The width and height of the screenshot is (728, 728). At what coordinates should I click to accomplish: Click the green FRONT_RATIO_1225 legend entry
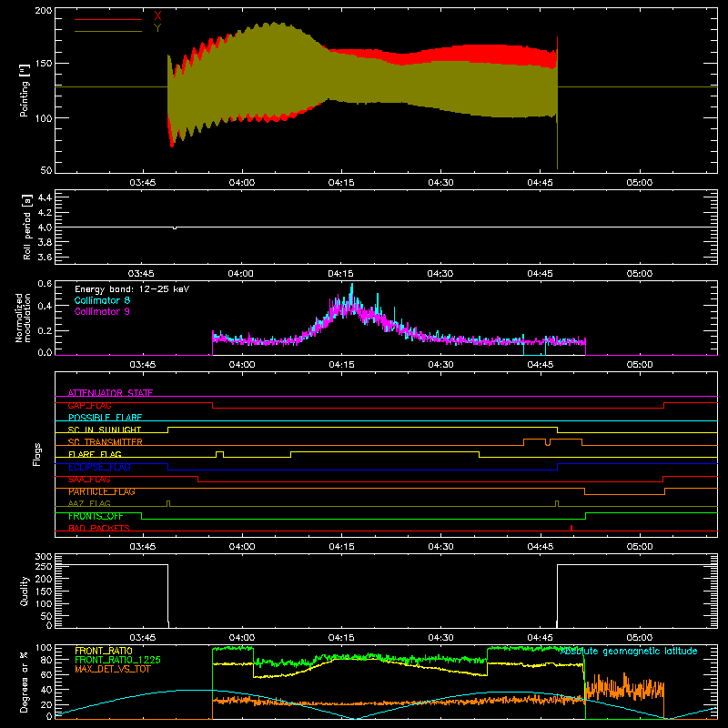click(x=117, y=660)
